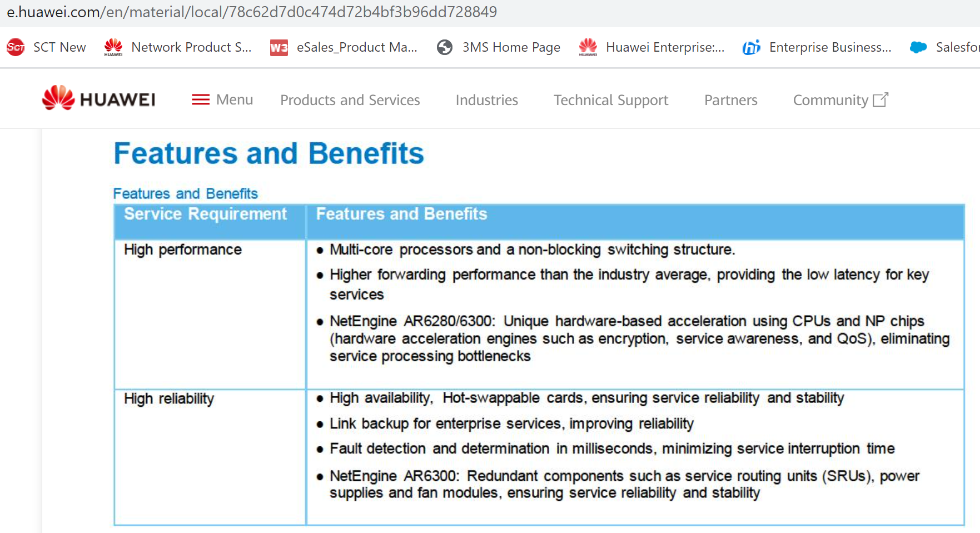The width and height of the screenshot is (980, 533).
Task: Click the large Features and Benefits heading
Action: tap(269, 153)
